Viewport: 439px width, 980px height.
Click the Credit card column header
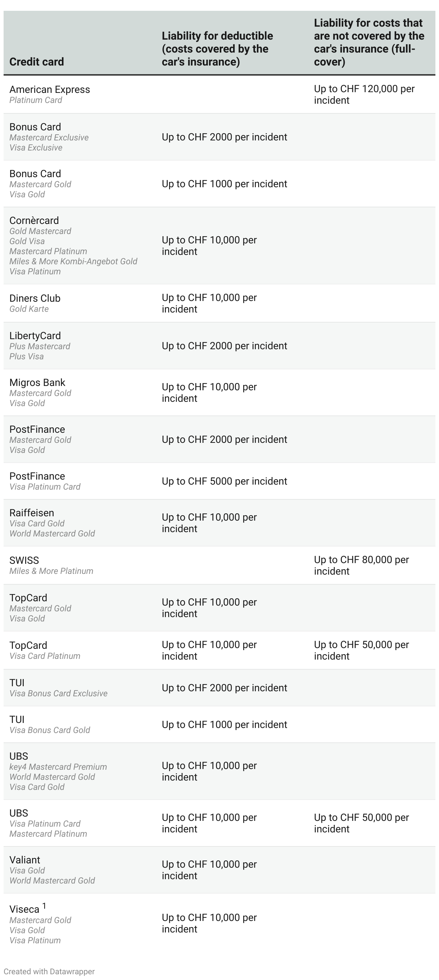coord(36,62)
